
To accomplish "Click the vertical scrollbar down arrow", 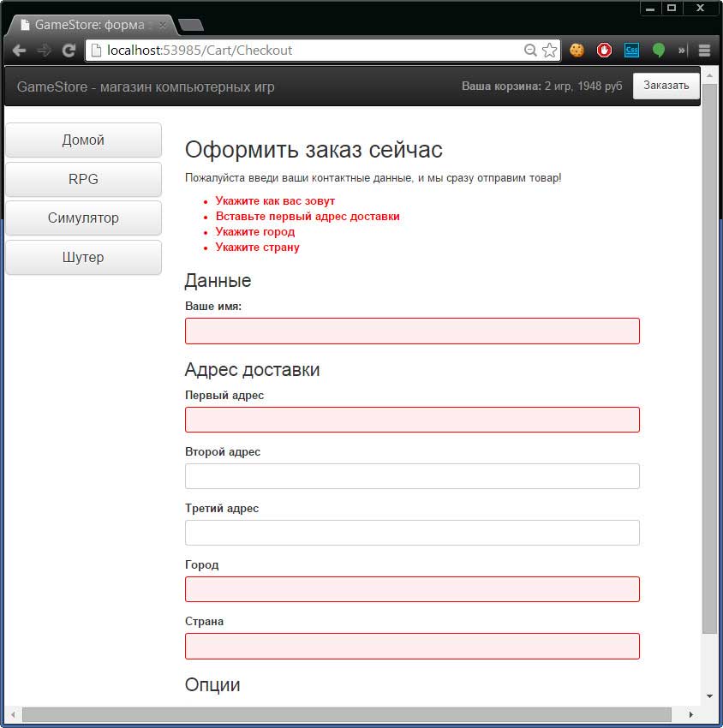I will [709, 696].
